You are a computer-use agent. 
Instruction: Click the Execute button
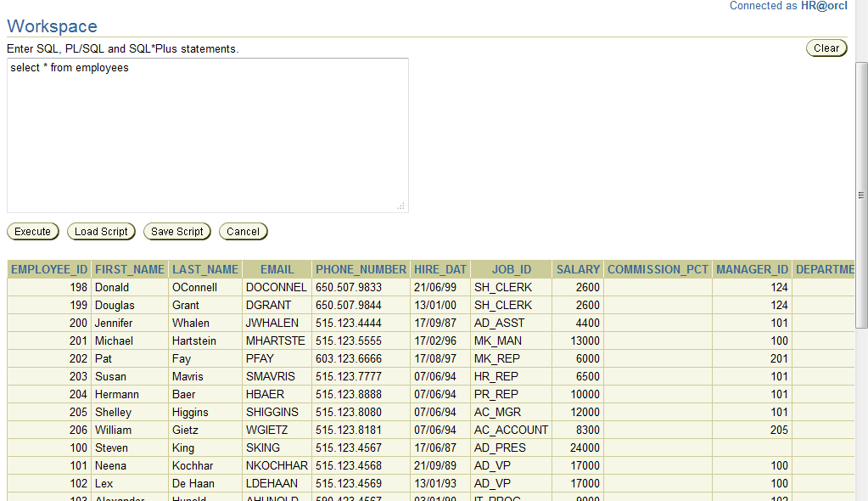point(32,231)
